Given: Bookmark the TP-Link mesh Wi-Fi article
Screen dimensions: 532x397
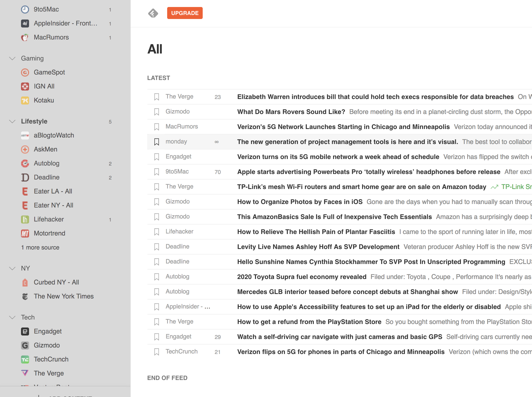Looking at the screenshot, I should [x=157, y=187].
